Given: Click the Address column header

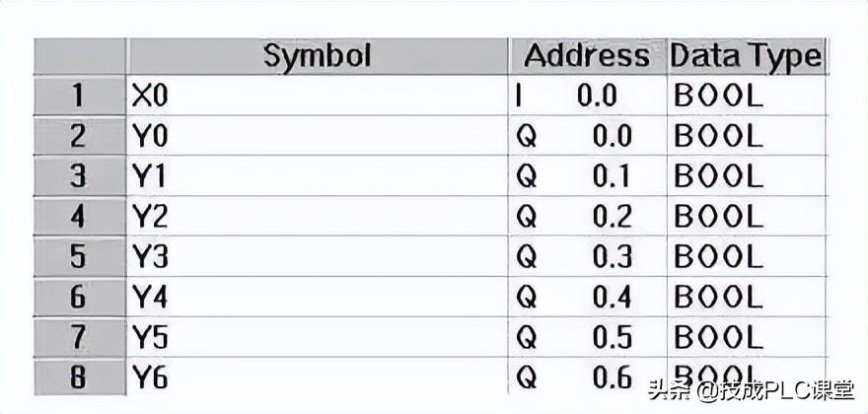Looking at the screenshot, I should (587, 56).
